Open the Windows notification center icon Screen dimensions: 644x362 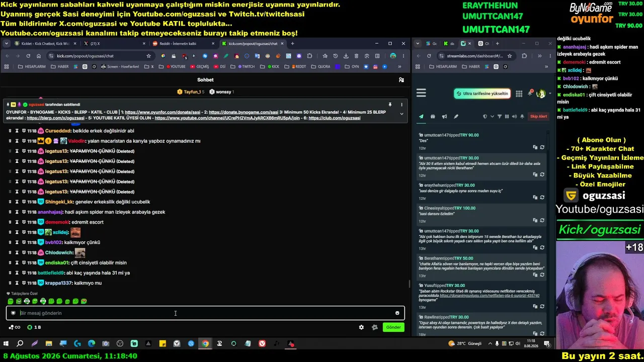coord(547,344)
